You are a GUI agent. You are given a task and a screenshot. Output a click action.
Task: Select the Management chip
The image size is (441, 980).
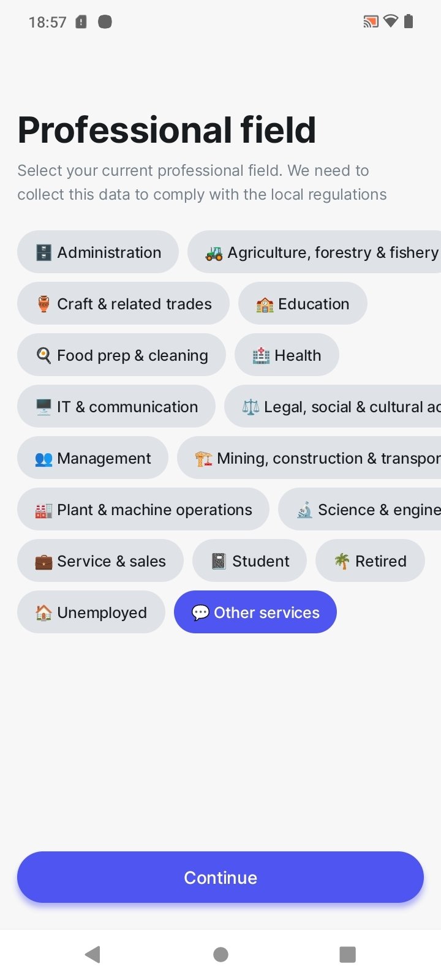92,458
